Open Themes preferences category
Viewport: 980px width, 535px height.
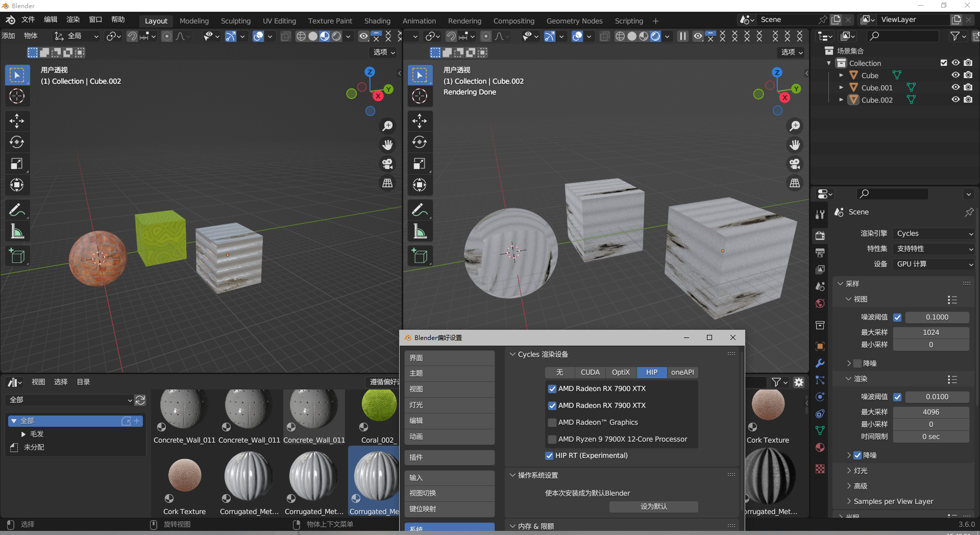pos(449,373)
